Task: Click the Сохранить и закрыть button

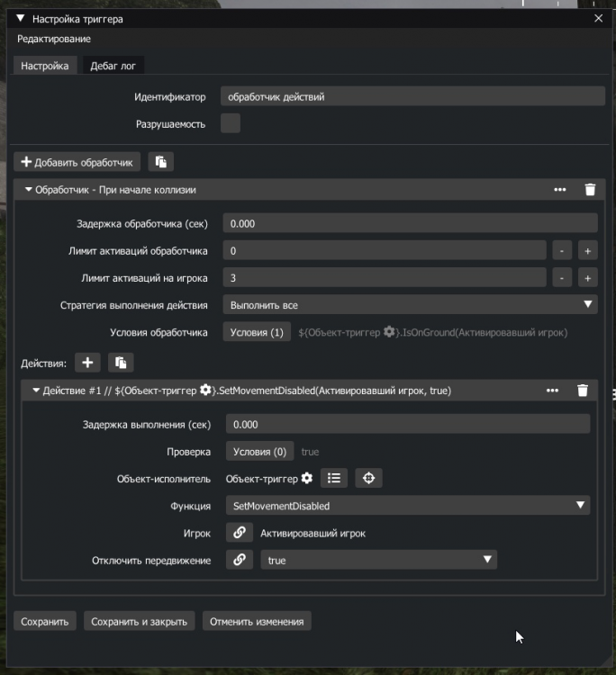Action: [139, 621]
